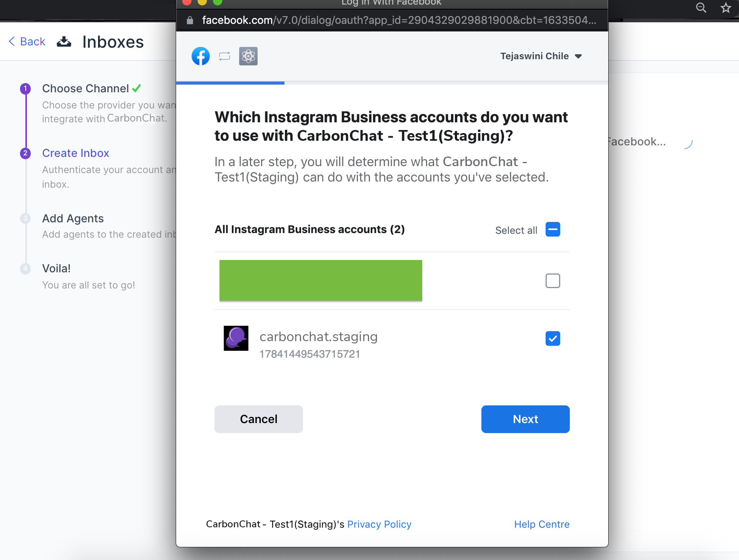Click the facebook.com URL address field
Screen dimensions: 739x560
(x=399, y=20)
